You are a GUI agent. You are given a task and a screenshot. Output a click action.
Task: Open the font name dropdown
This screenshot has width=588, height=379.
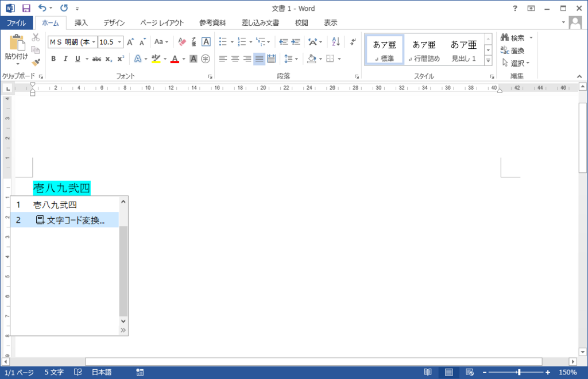(x=94, y=42)
